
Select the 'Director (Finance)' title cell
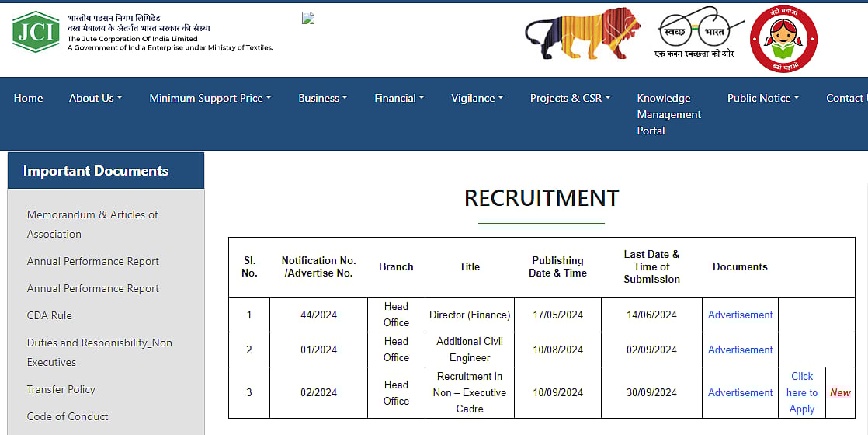click(x=470, y=315)
